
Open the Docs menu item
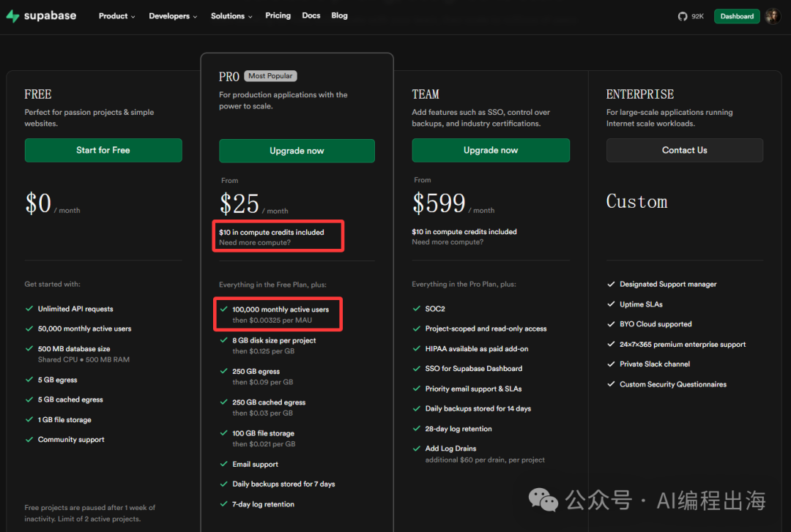311,15
